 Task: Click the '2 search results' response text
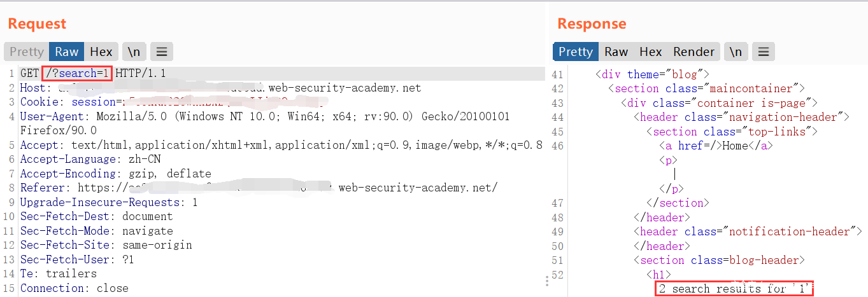coord(735,289)
